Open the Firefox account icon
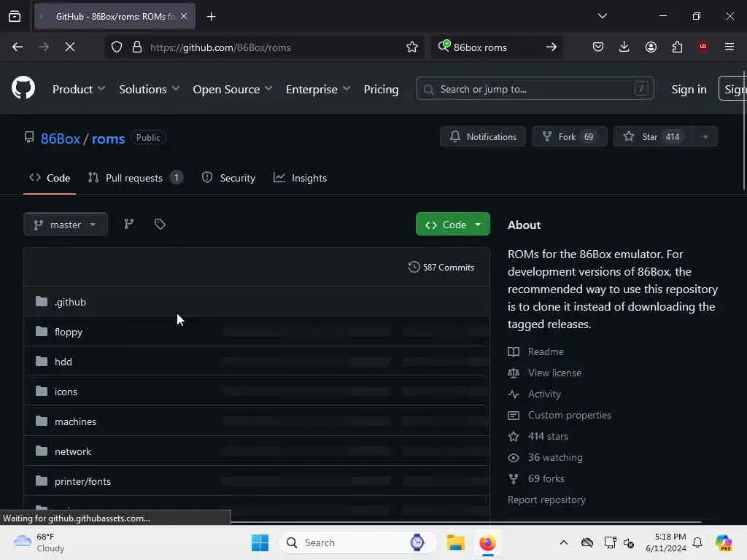Image resolution: width=747 pixels, height=560 pixels. pos(651,47)
